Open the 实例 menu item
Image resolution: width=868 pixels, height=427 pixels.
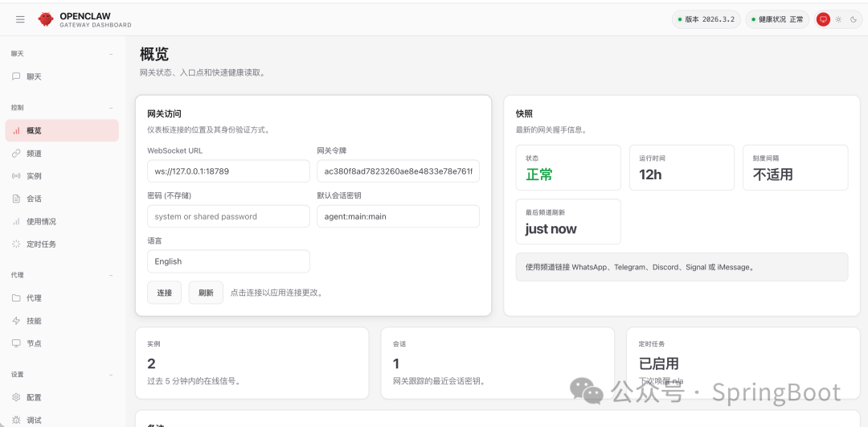[62, 176]
